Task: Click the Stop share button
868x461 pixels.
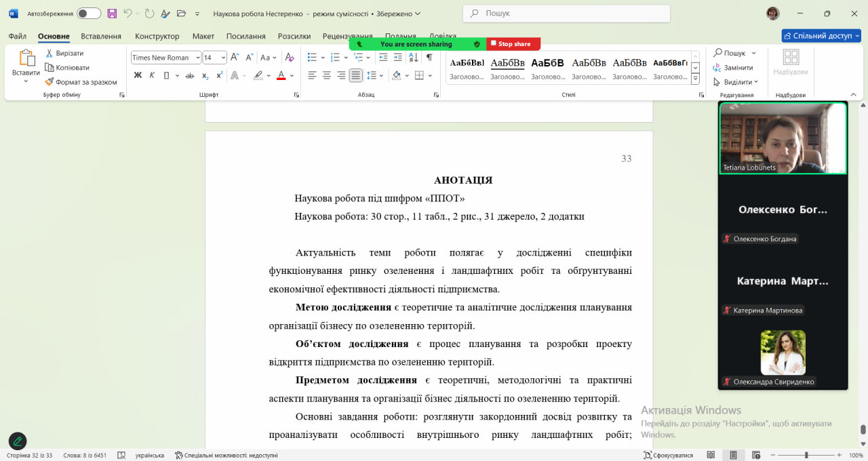Action: (x=513, y=44)
